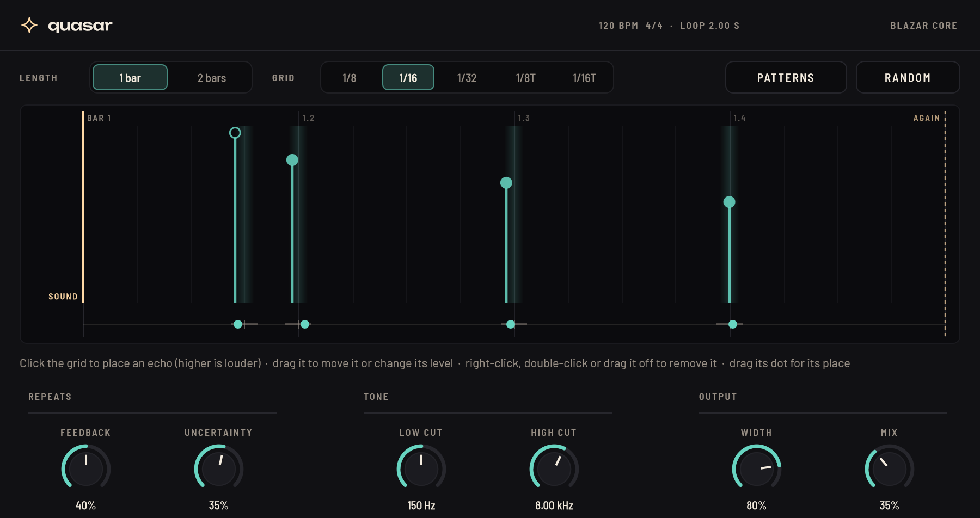
Task: Click the UNCERTAINTY knob
Action: tap(219, 468)
